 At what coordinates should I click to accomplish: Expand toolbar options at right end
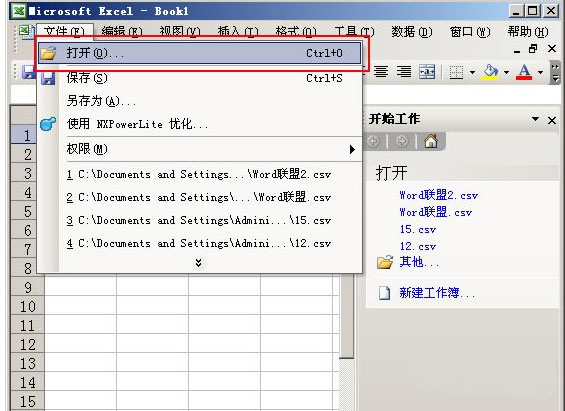[555, 72]
